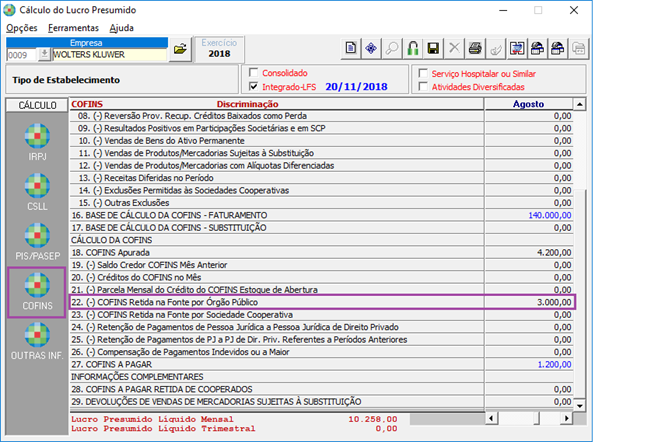The height and width of the screenshot is (442, 672).
Task: Click the 1.200,00 value cell
Action: click(528, 364)
